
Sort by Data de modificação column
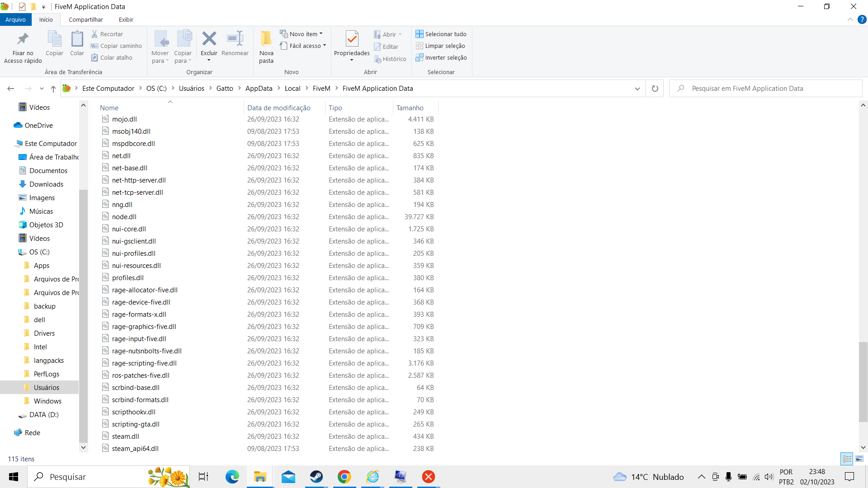click(284, 108)
